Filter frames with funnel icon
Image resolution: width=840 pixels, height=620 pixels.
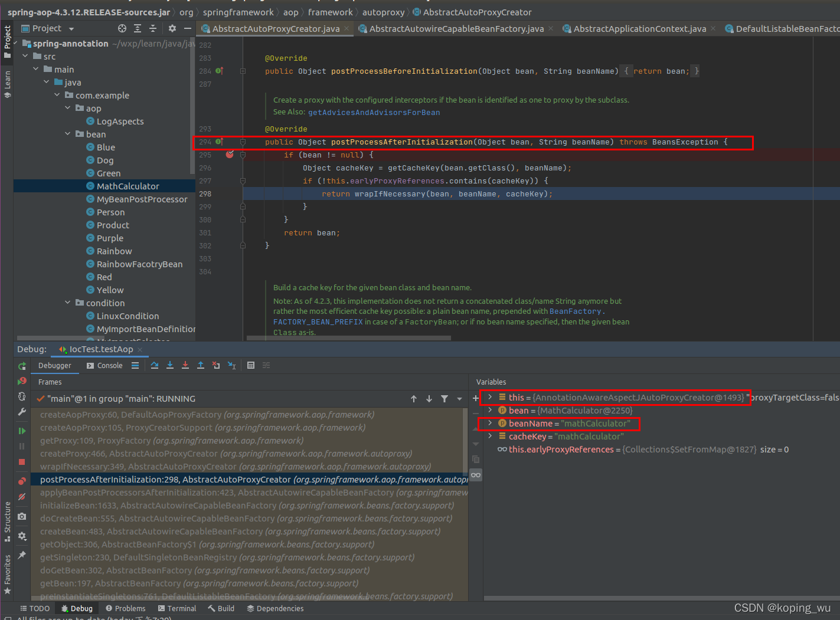pos(444,399)
